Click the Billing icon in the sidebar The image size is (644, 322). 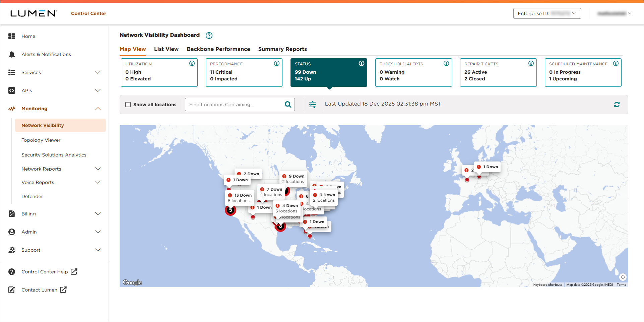click(x=12, y=213)
